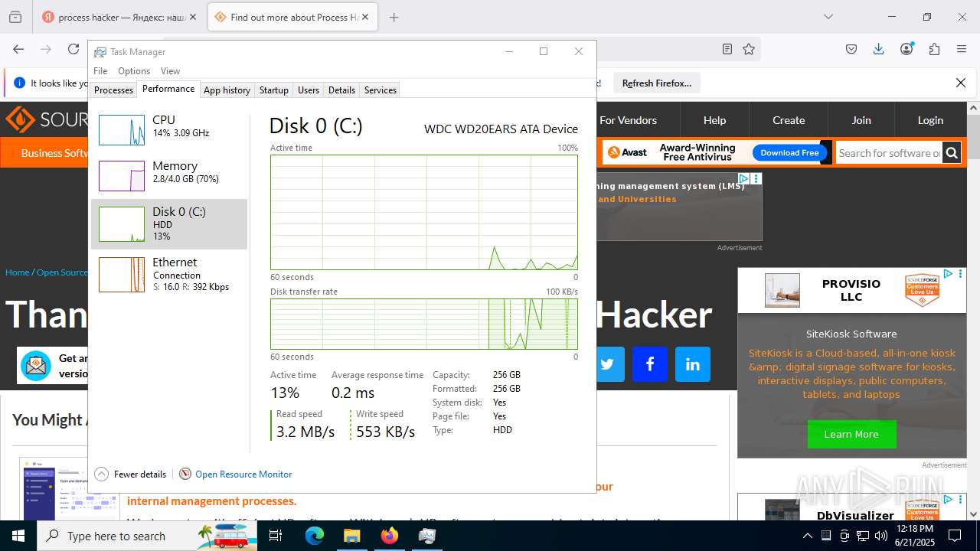Open Firefox account icon
Viewport: 980px width, 551px height.
906,49
